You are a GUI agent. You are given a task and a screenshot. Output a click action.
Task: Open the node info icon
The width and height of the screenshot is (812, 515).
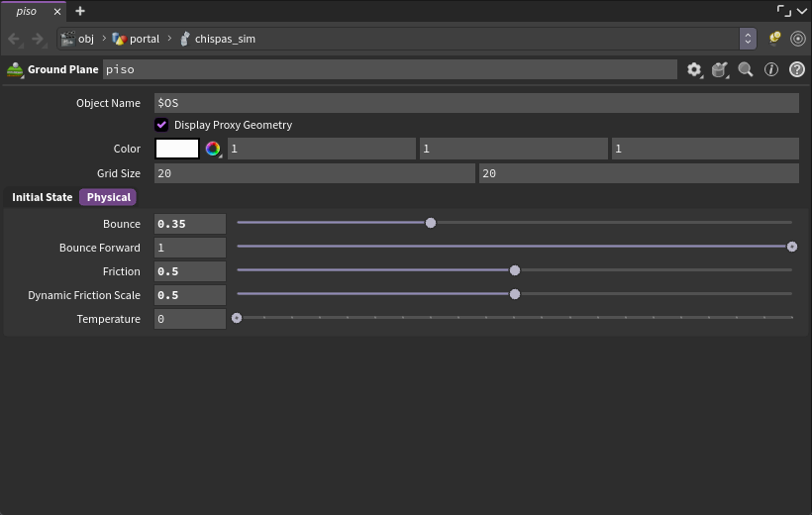coord(771,69)
